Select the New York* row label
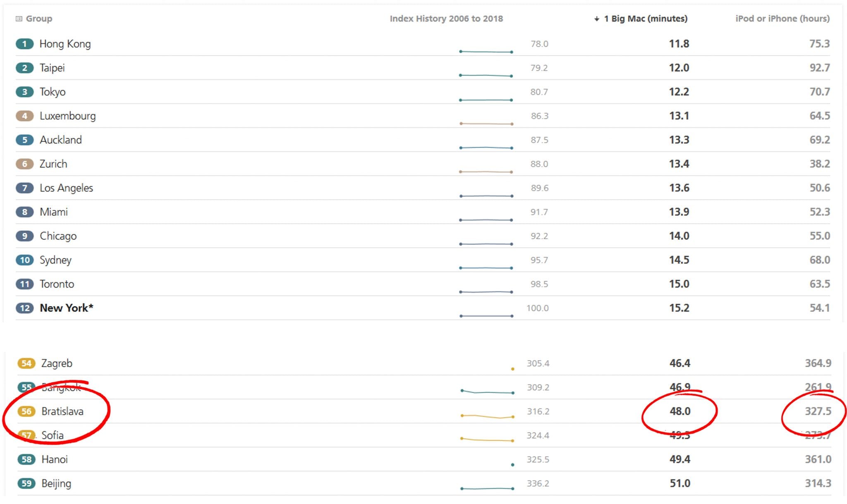The height and width of the screenshot is (504, 847). click(x=66, y=308)
